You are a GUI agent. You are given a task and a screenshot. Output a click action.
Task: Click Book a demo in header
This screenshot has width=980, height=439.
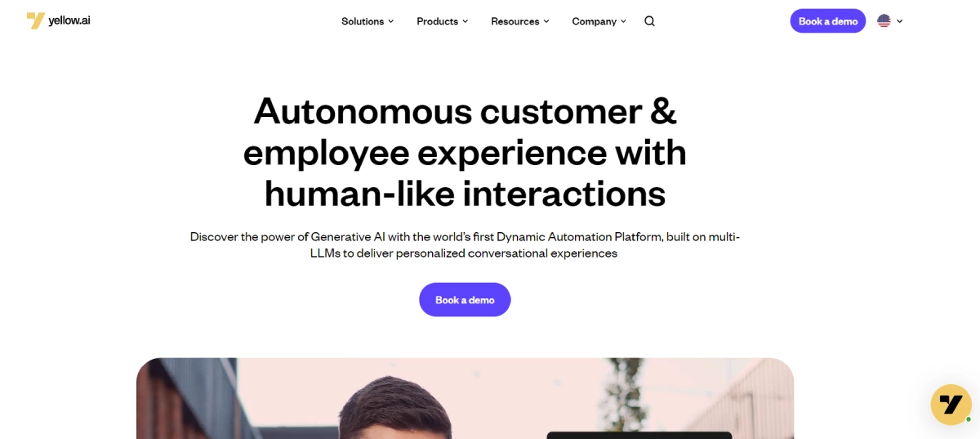pyautogui.click(x=828, y=21)
